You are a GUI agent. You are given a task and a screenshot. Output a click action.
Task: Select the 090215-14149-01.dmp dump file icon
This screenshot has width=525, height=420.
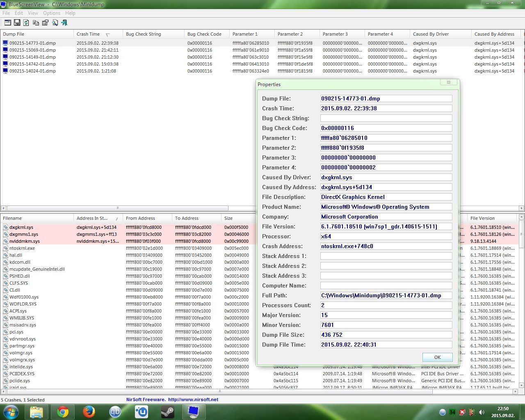[5, 57]
